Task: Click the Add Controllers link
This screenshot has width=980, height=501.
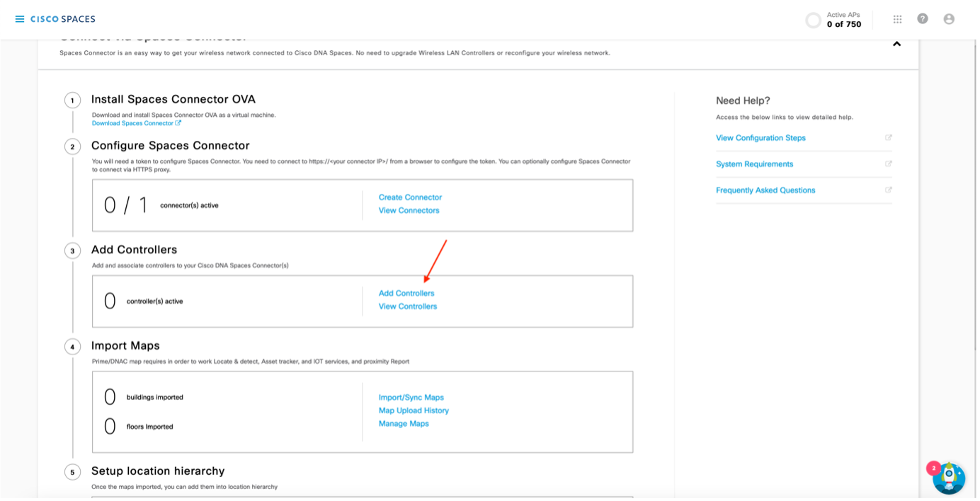Action: tap(406, 293)
